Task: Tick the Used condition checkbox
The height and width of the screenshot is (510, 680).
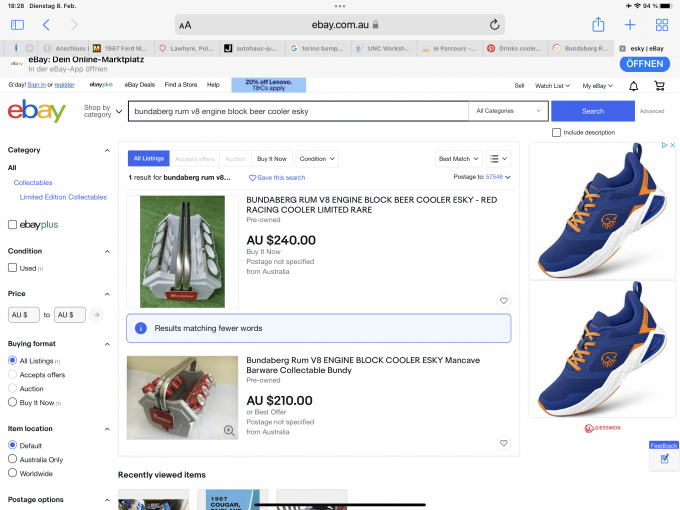Action: (13, 268)
